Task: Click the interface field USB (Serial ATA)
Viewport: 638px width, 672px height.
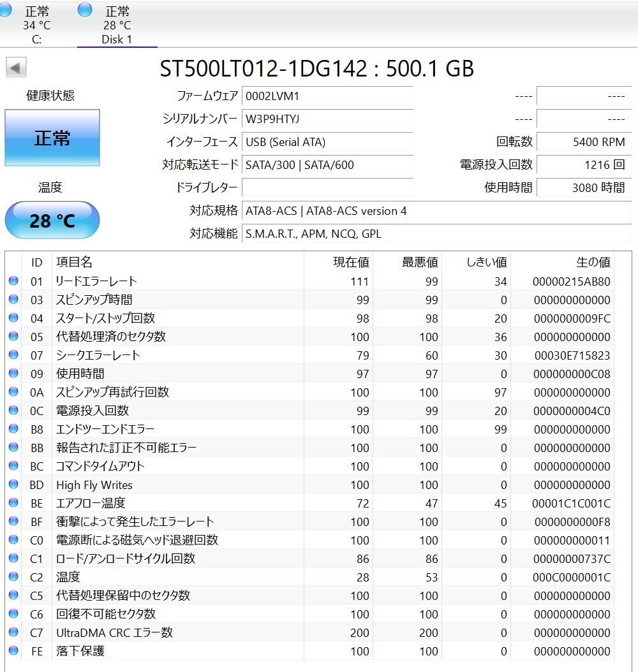Action: (327, 142)
